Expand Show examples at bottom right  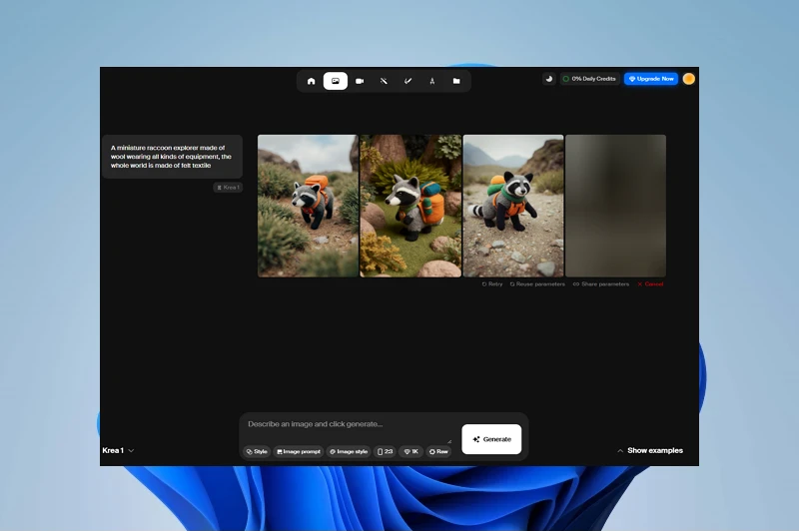(650, 450)
